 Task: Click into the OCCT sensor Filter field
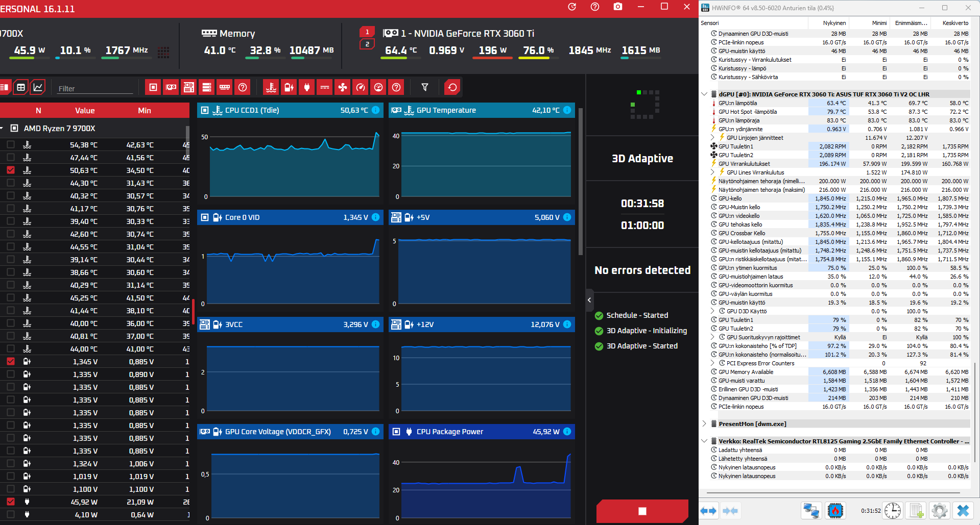(x=95, y=88)
